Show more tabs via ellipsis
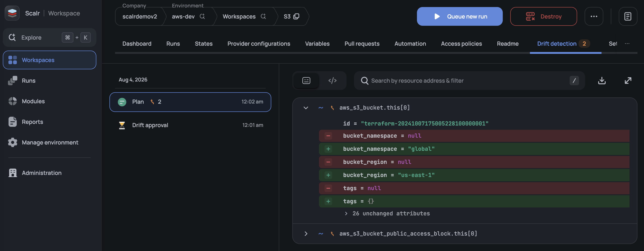 (x=627, y=44)
